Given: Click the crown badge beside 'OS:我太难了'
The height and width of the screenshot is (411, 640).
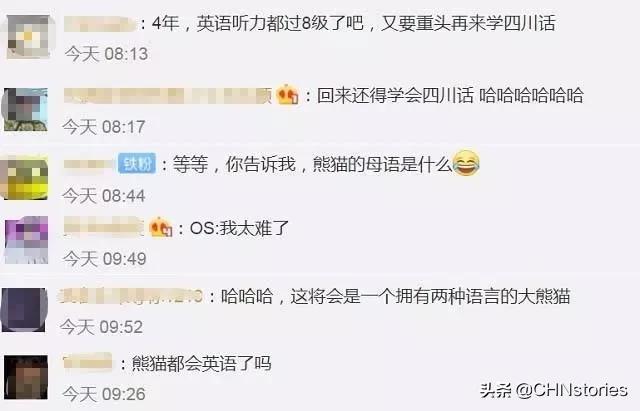Looking at the screenshot, I should click(160, 227).
